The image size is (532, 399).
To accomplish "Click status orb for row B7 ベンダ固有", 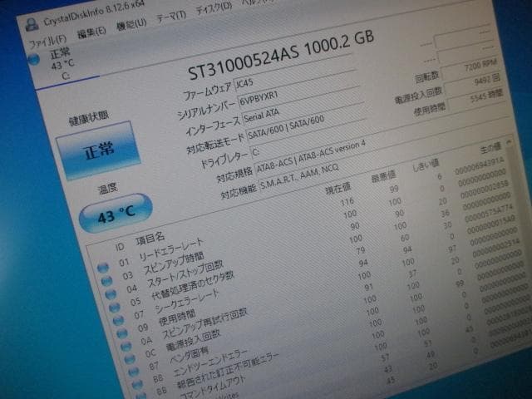I will point(134,372).
